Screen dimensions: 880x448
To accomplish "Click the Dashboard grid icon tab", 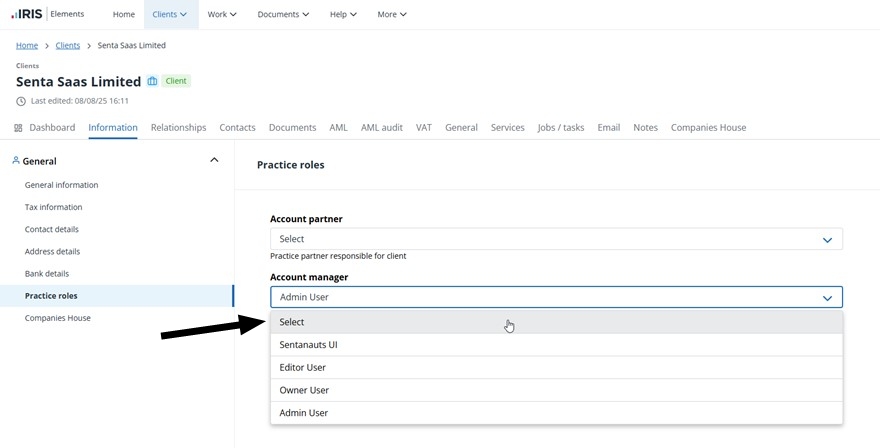I will 18,128.
